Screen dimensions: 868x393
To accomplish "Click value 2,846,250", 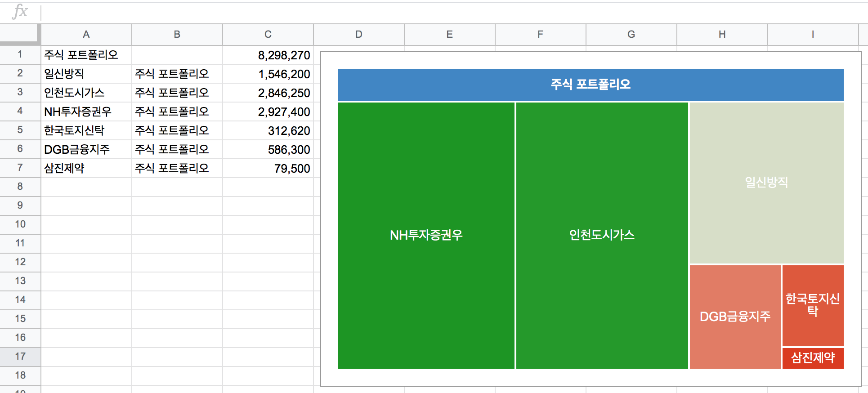I will (x=268, y=93).
